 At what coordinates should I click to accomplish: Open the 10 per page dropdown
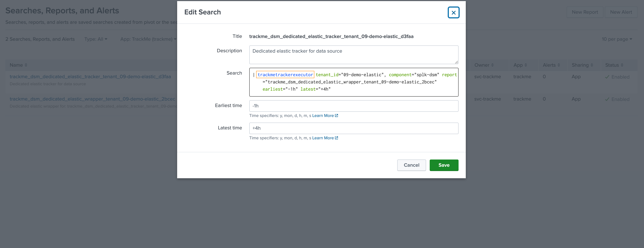(x=617, y=39)
